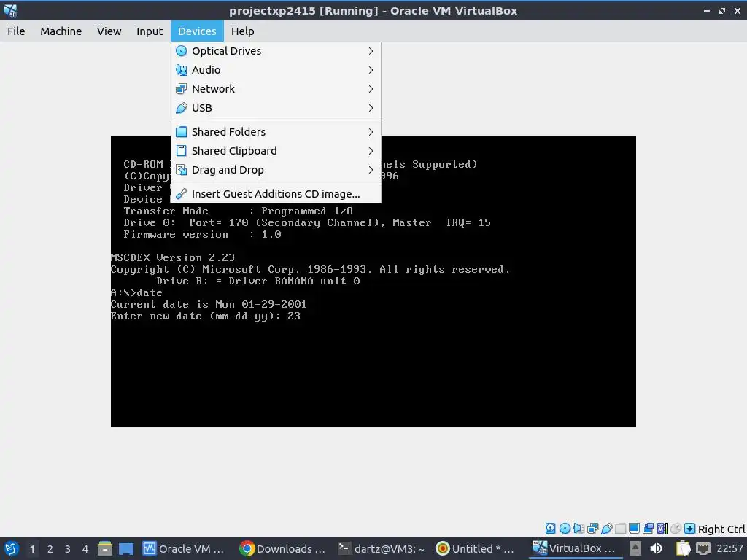The width and height of the screenshot is (747, 560).
Task: Expand the arrow beside Drag and Drop
Action: tap(371, 170)
